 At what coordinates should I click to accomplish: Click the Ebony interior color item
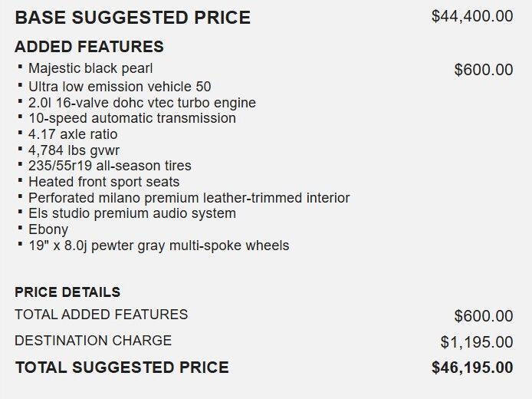point(48,229)
